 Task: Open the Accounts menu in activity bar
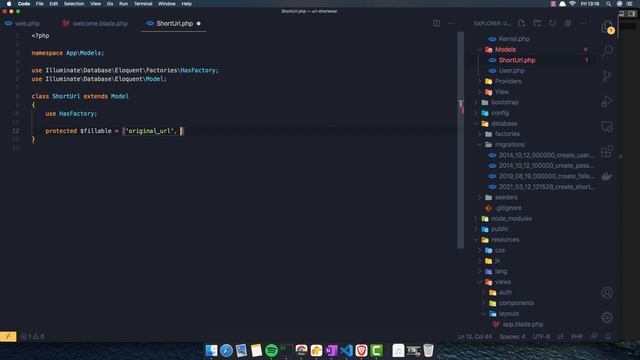coord(607,292)
